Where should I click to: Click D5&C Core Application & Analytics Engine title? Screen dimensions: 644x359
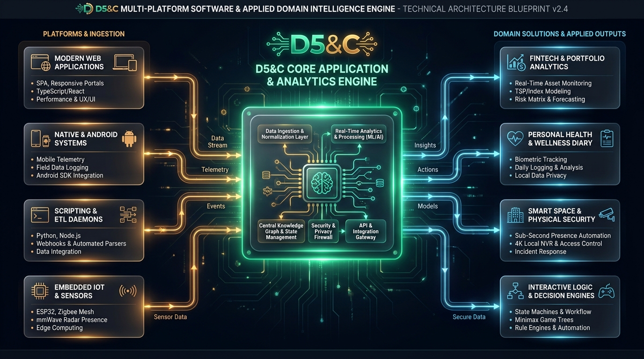[322, 75]
